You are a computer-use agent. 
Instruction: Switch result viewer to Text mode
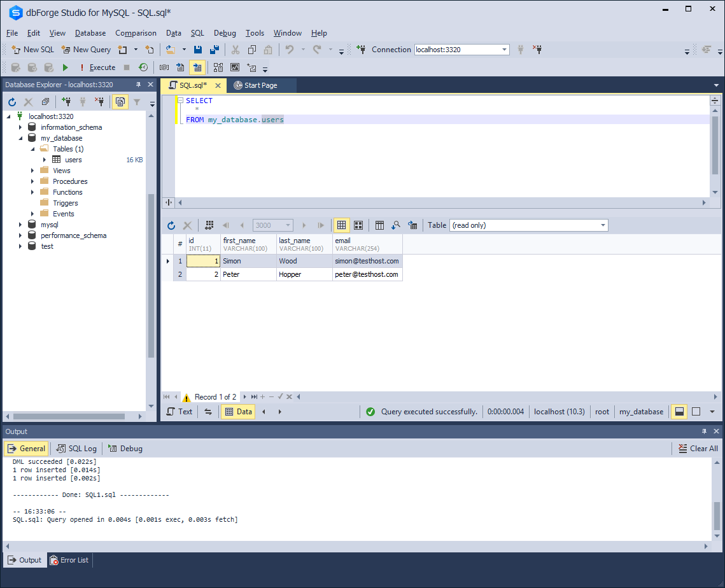[179, 411]
